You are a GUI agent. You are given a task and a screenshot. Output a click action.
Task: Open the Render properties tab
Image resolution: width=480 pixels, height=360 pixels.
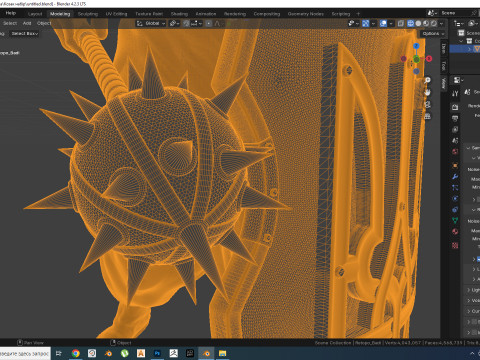(455, 107)
